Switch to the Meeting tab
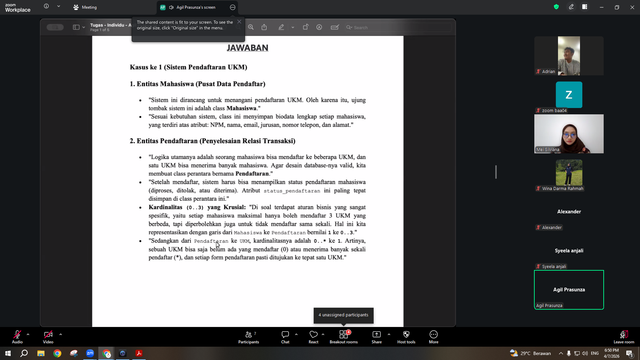Viewport: 640px width, 360px height. pyautogui.click(x=85, y=7)
